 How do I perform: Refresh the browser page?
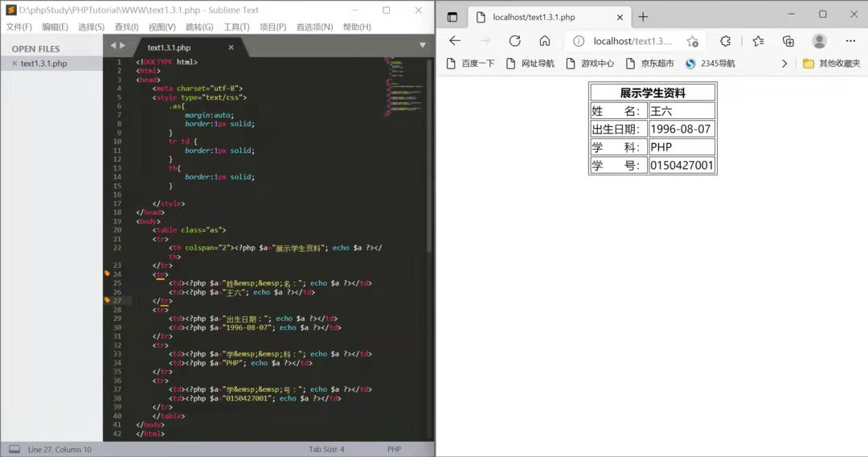515,41
